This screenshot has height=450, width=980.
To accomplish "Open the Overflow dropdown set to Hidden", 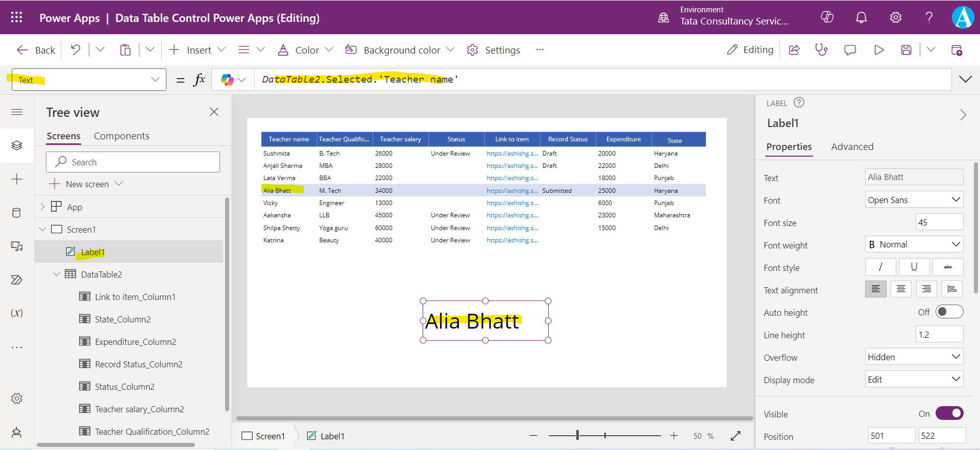I will pyautogui.click(x=914, y=357).
